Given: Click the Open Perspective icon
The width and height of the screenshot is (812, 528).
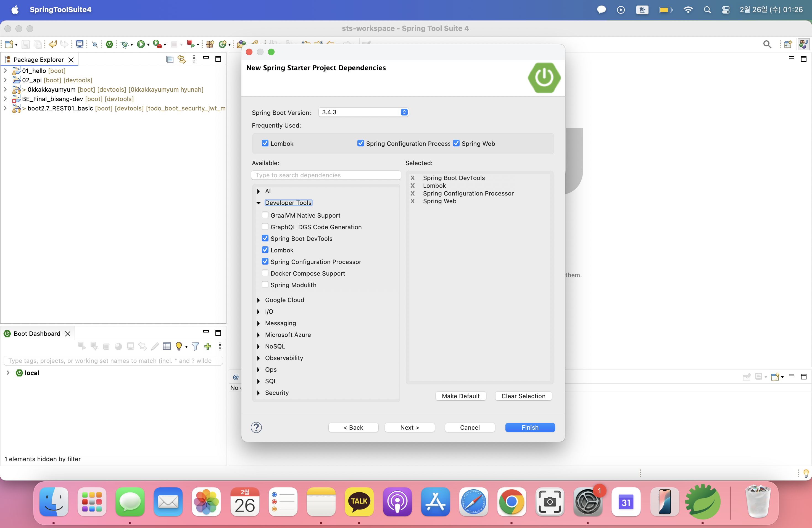Looking at the screenshot, I should [x=788, y=44].
